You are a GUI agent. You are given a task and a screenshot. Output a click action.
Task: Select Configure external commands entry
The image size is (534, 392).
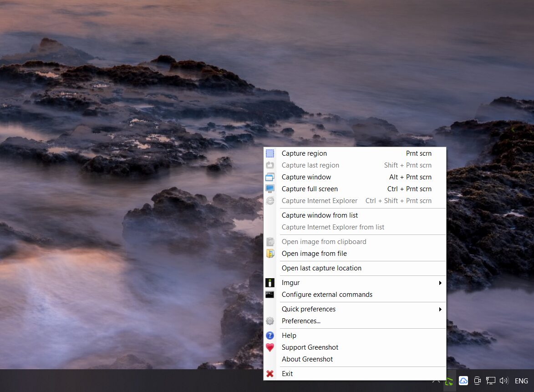(x=327, y=295)
